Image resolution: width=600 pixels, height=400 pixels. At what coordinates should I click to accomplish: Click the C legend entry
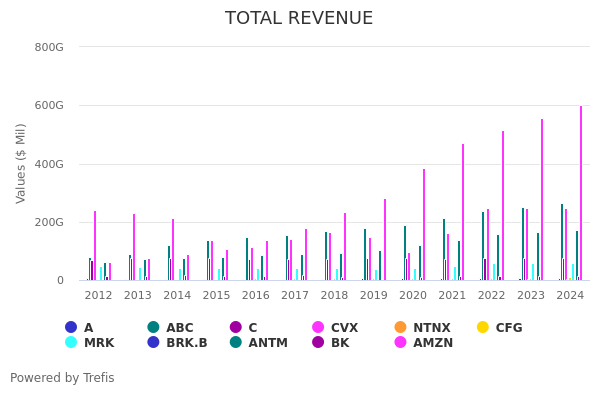[246, 328]
